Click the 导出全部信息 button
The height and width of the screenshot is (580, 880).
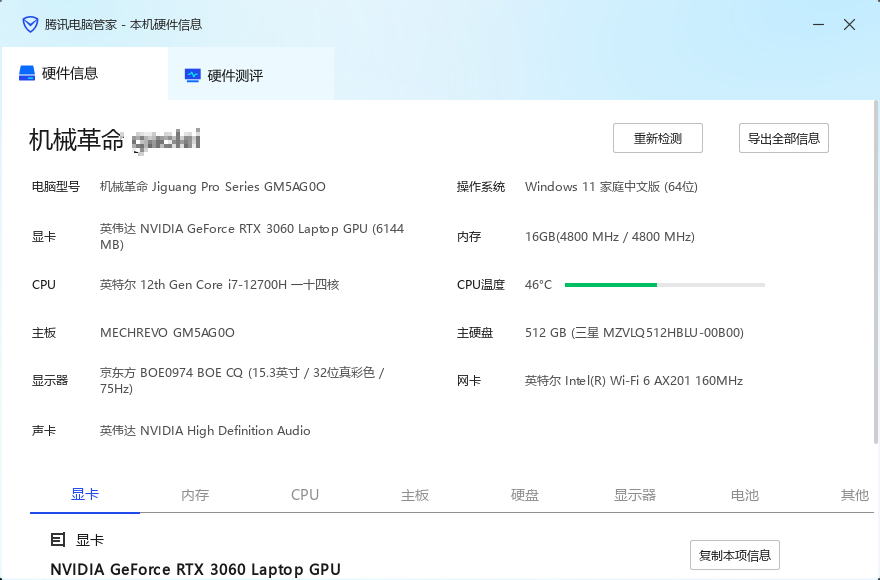tap(783, 138)
